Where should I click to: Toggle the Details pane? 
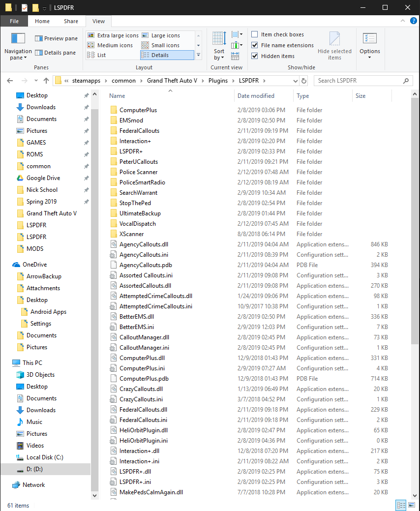point(56,53)
